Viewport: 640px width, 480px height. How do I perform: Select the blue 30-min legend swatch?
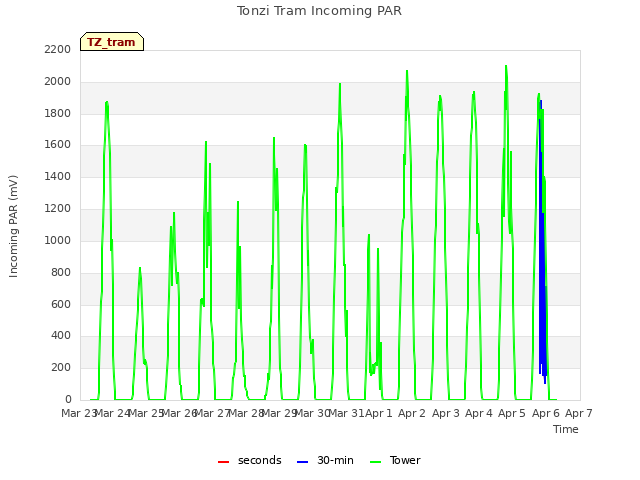click(x=302, y=462)
